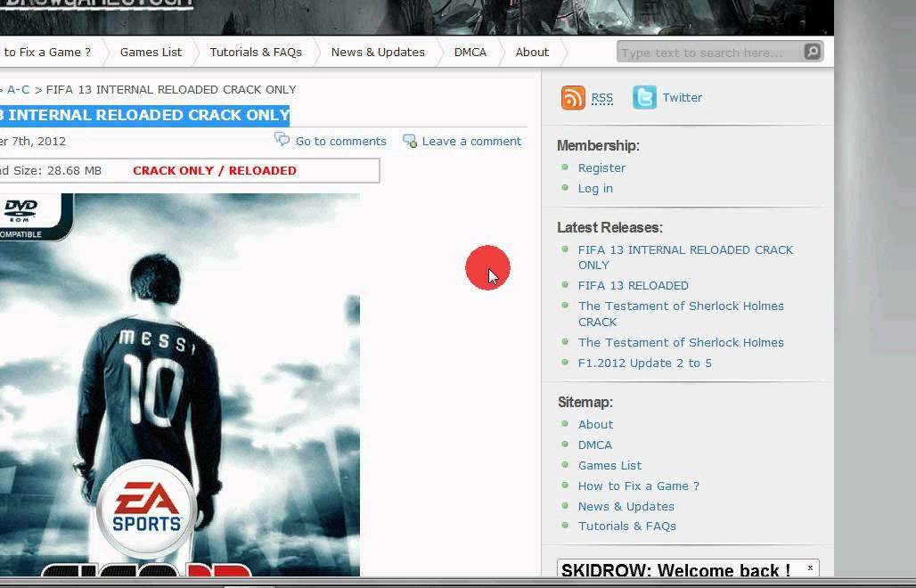Click the RSS feed orange icon
The image size is (916, 588).
(x=572, y=97)
